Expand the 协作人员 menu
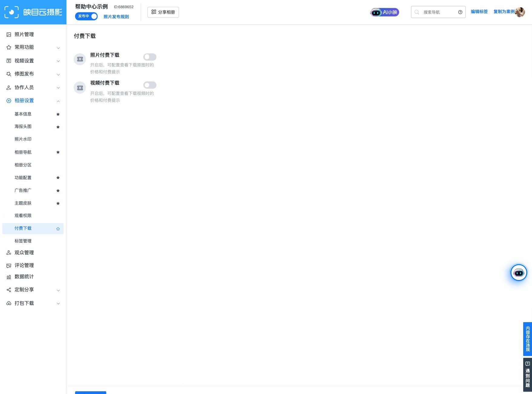Viewport: 532px width, 394px height. pyautogui.click(x=33, y=87)
